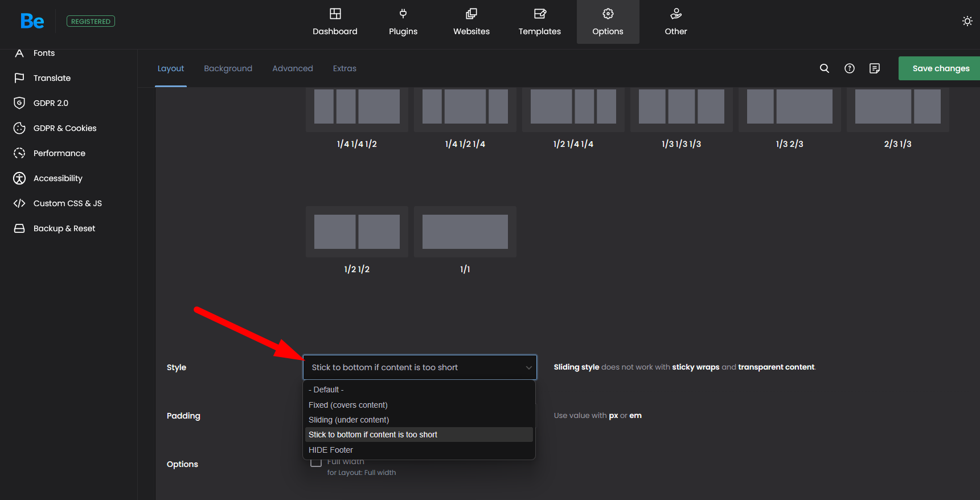Click the search magnifier icon

pos(824,68)
